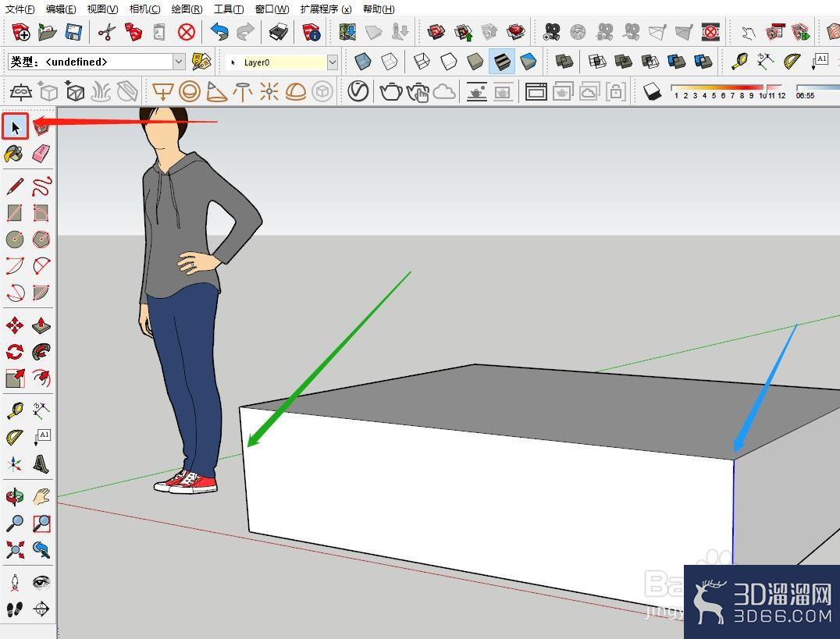Activate the Orbit camera tool
The image size is (840, 639).
pos(15,496)
